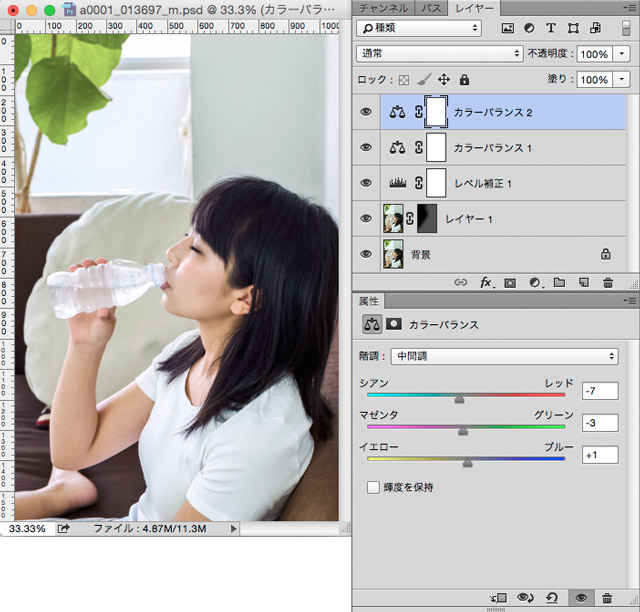Click the シアン–レッド slider handle

[459, 399]
